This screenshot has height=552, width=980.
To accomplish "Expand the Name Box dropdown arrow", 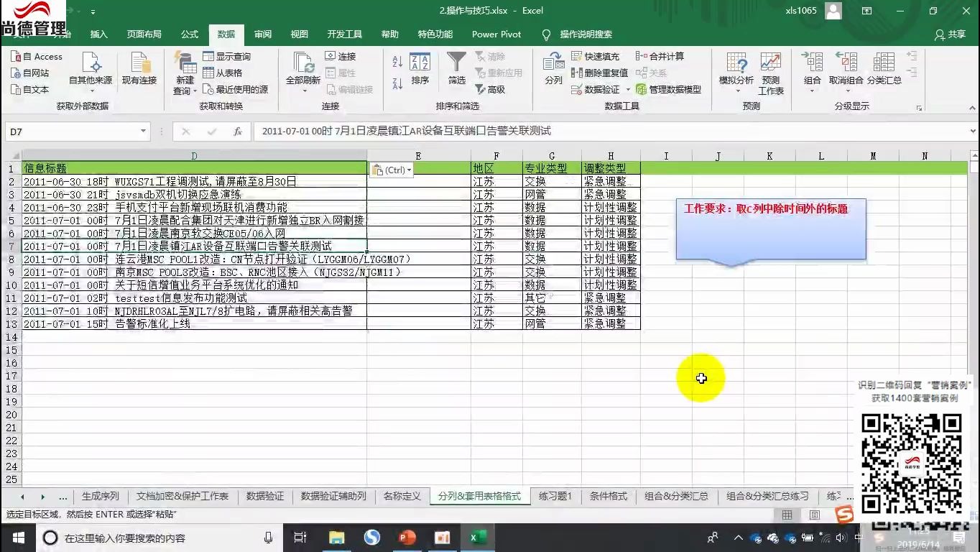I will [143, 132].
